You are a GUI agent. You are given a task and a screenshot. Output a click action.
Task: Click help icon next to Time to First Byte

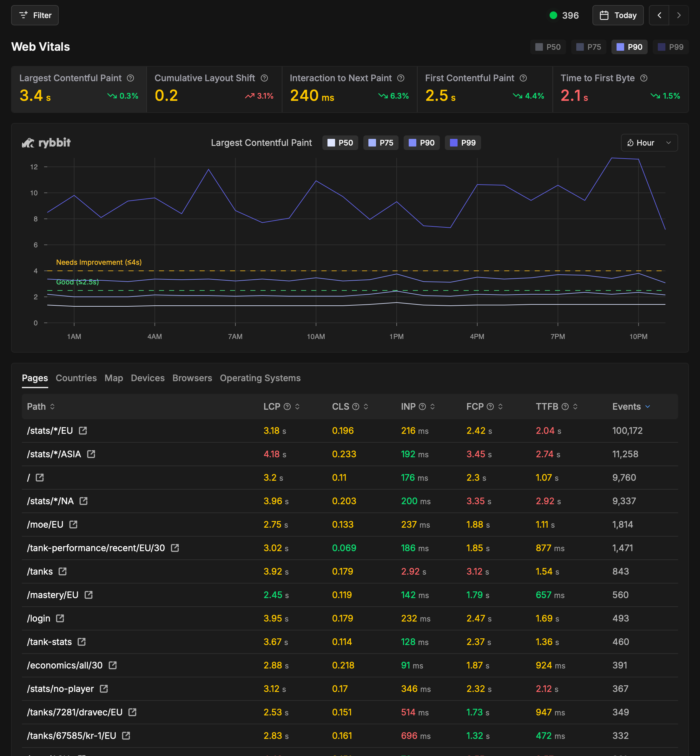pyautogui.click(x=644, y=78)
